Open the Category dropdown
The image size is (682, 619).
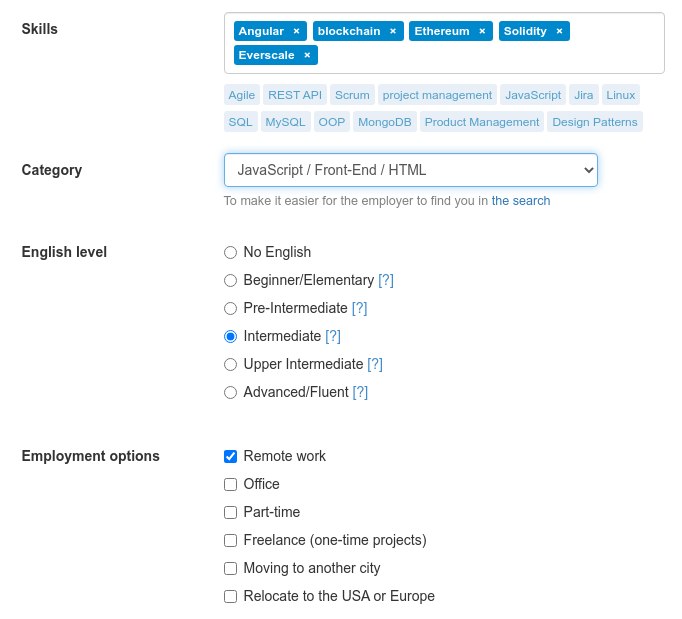pos(410,170)
